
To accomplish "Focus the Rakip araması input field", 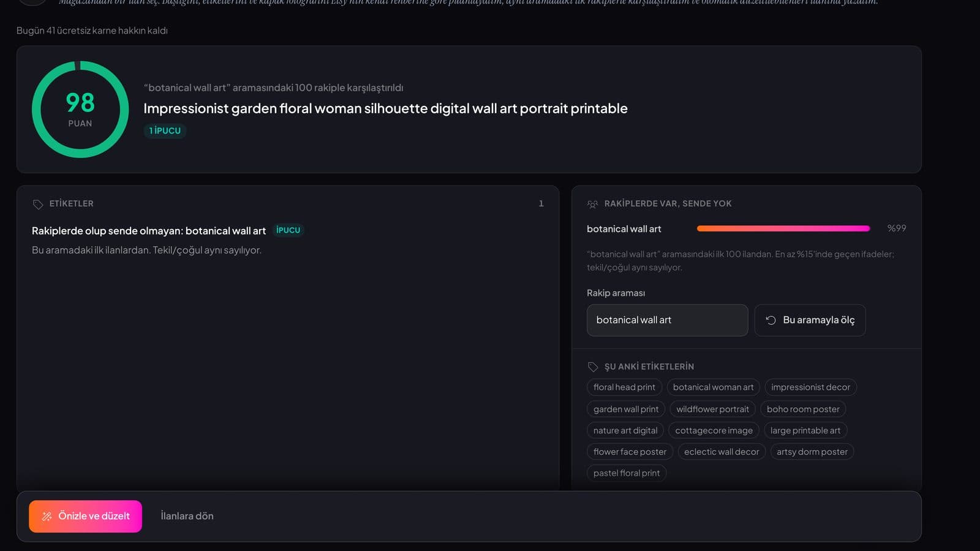I will 667,320.
